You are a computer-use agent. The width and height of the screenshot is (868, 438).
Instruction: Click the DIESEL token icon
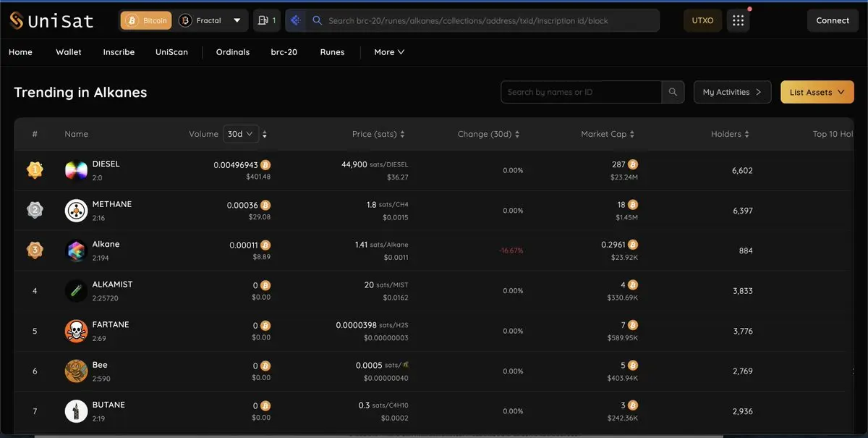(76, 171)
